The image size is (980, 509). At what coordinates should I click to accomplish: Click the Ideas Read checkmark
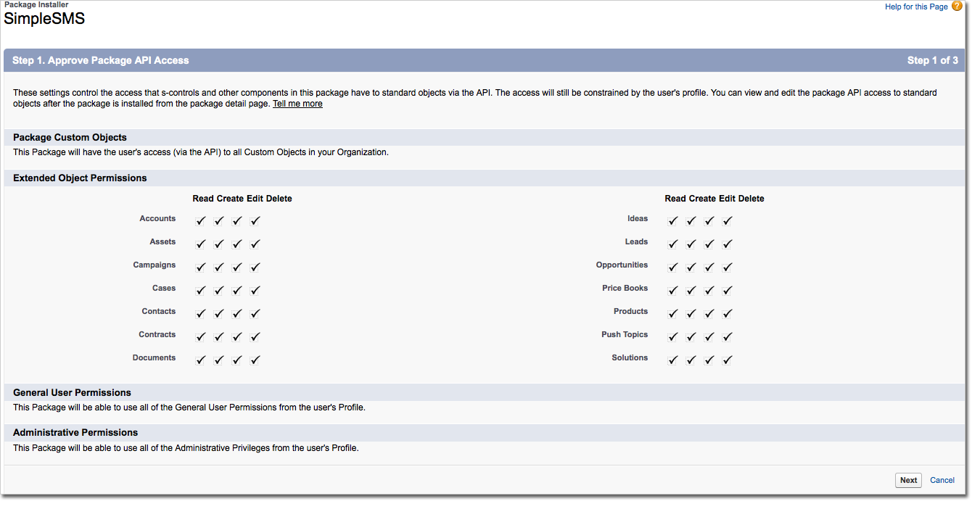coord(673,220)
